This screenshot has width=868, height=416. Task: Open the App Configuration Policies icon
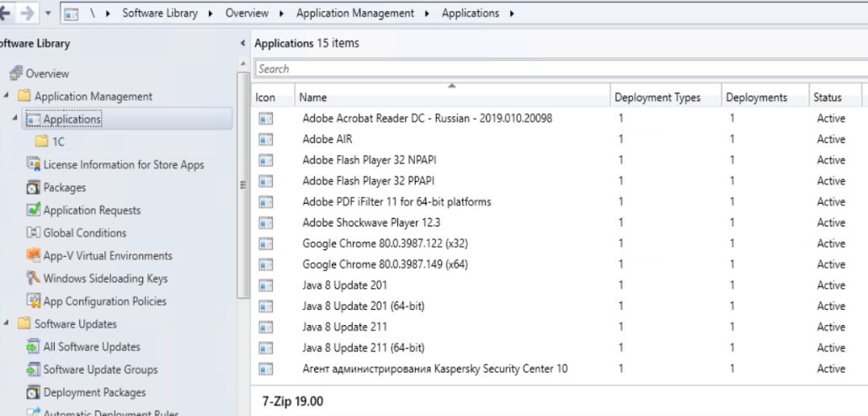tap(33, 301)
